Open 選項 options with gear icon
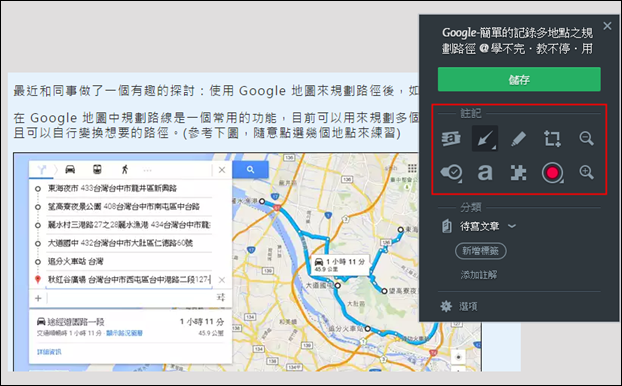622x386 pixels. (459, 306)
